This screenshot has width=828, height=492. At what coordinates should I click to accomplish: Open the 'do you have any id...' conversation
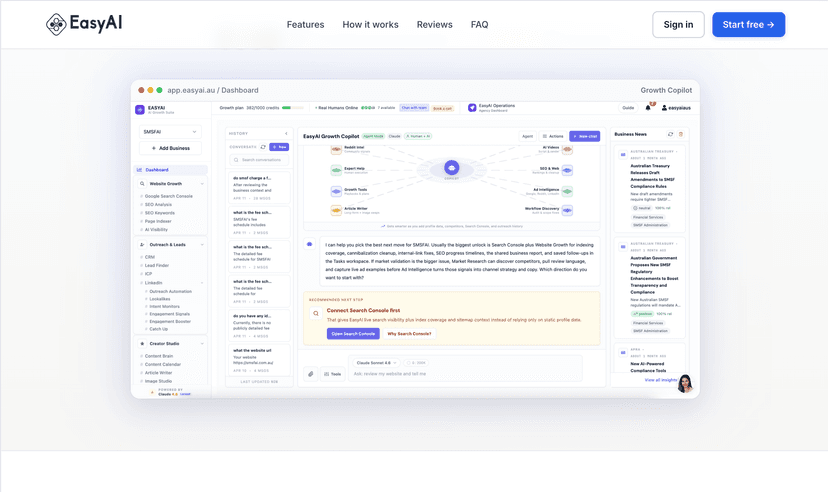coord(259,326)
